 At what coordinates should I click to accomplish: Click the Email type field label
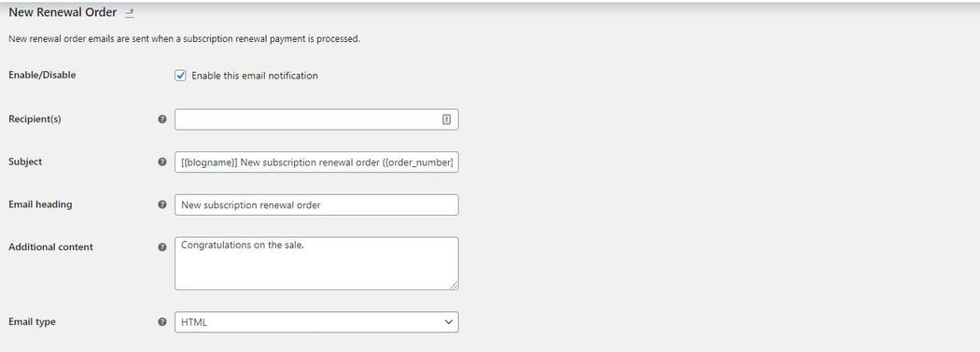tap(32, 322)
